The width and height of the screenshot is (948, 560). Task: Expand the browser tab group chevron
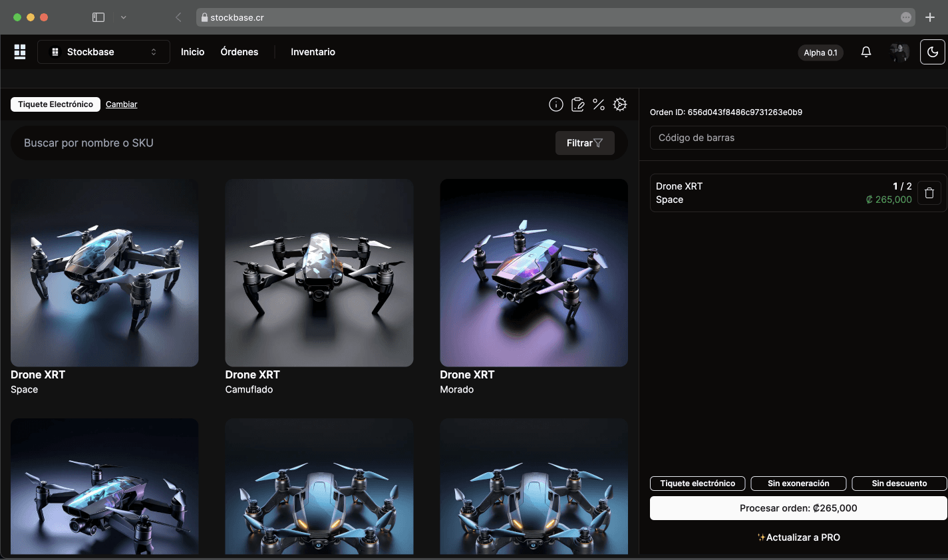pyautogui.click(x=123, y=17)
